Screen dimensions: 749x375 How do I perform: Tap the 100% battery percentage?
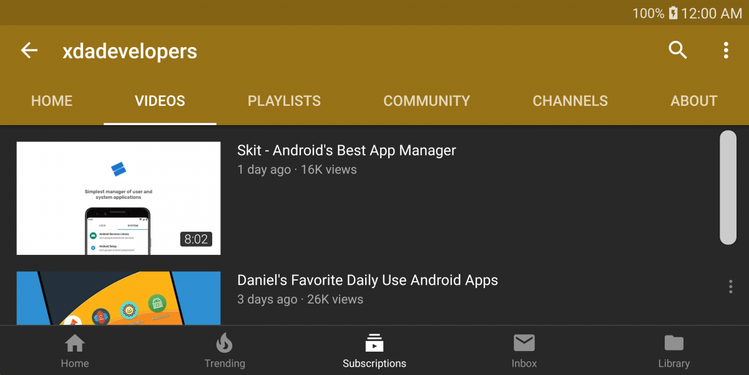coord(648,13)
